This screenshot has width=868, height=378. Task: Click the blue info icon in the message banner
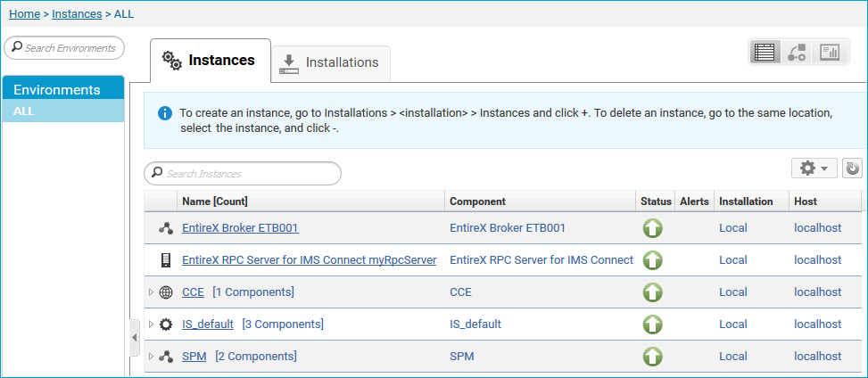[x=164, y=113]
